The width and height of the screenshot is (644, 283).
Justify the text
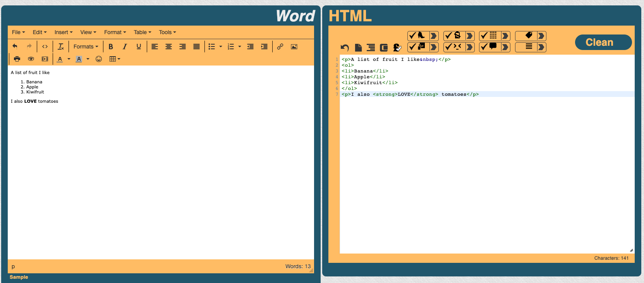click(x=196, y=47)
